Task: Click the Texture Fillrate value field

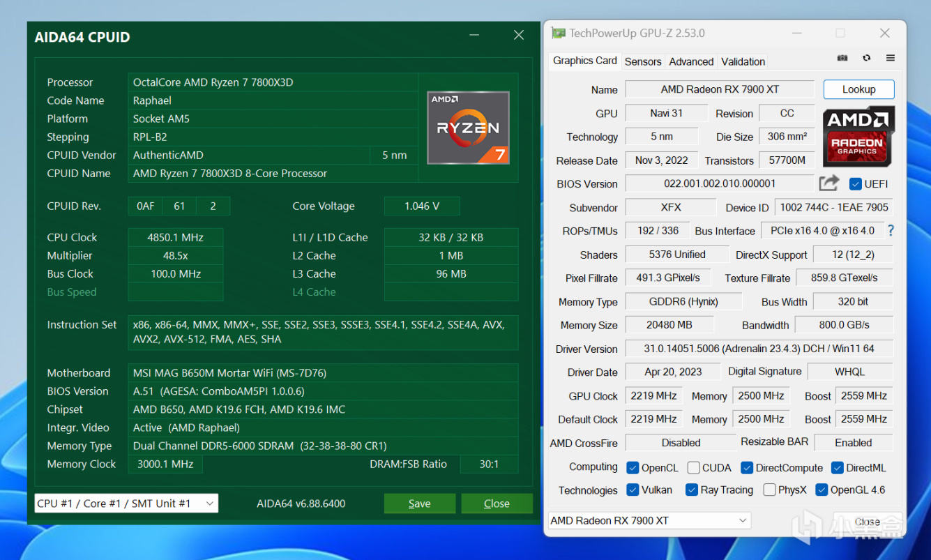Action: click(844, 278)
